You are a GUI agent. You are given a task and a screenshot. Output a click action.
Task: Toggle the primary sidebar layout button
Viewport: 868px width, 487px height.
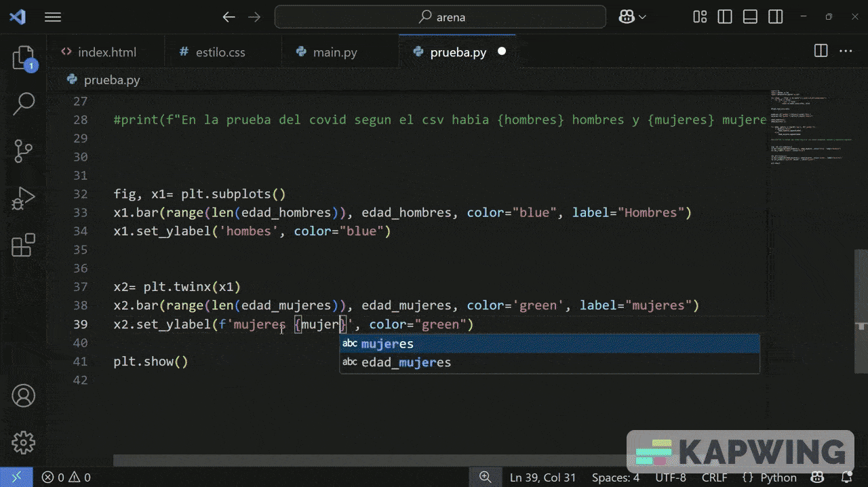[725, 17]
